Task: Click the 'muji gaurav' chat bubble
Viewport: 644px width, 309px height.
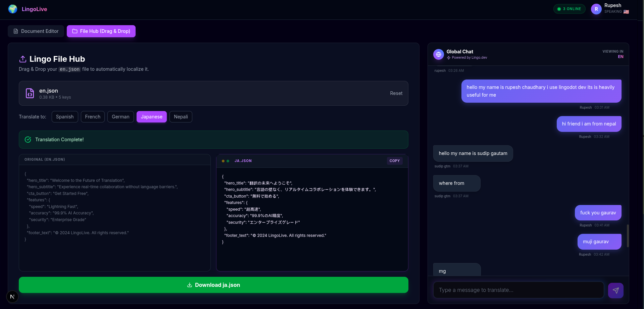Action: coord(599,242)
